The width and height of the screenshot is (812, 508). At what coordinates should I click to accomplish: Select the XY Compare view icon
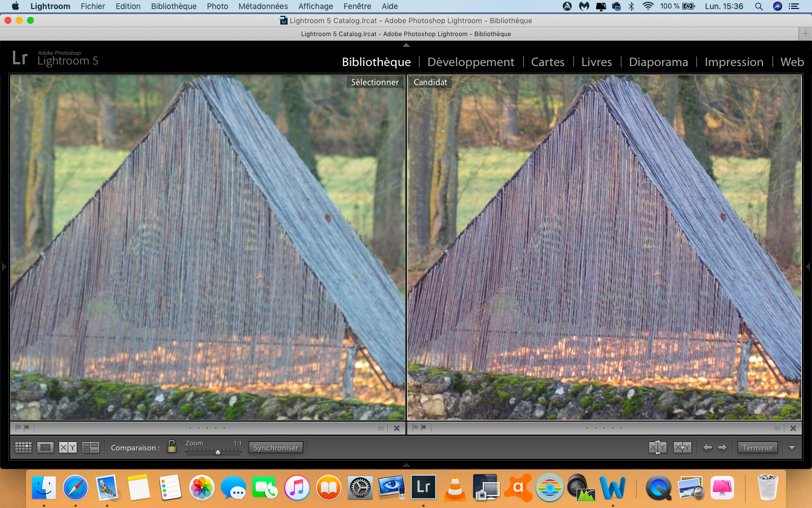68,448
